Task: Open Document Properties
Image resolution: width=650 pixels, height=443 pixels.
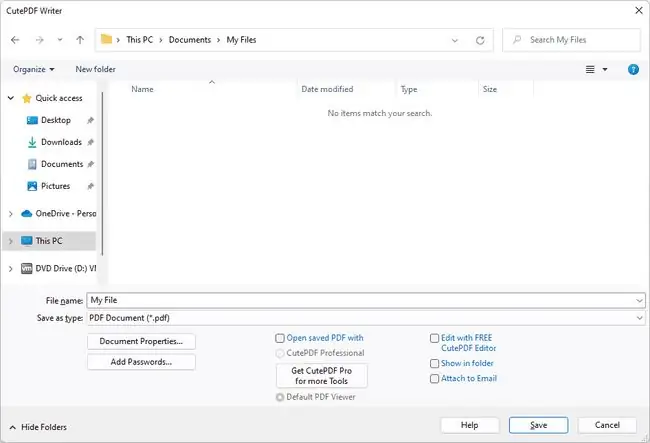Action: 141,341
